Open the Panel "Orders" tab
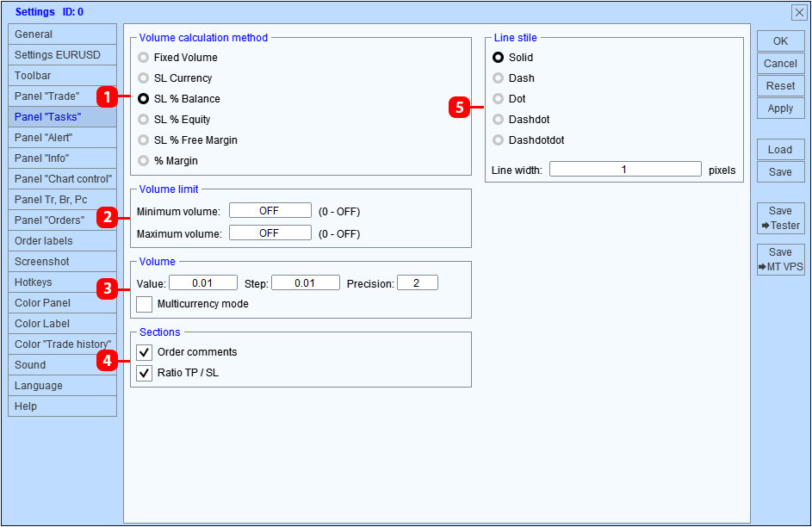812x527 pixels. pos(62,220)
